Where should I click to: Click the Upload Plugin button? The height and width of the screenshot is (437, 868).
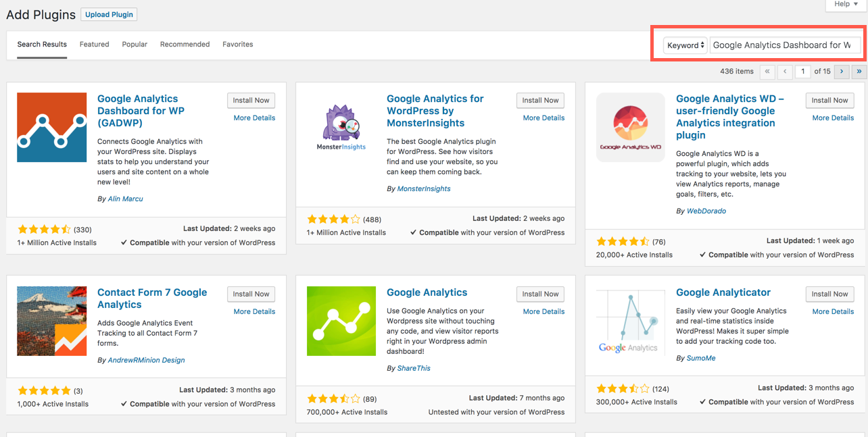(109, 14)
